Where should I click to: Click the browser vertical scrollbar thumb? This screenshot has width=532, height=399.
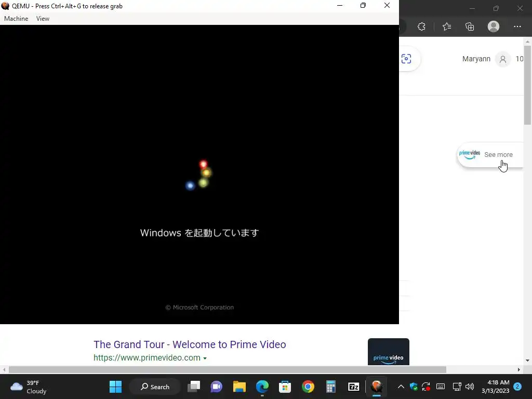(527, 85)
